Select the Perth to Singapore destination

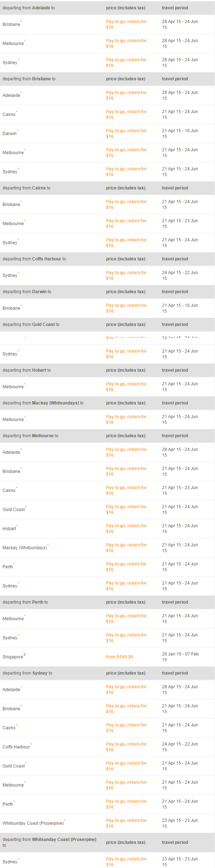pyautogui.click(x=13, y=657)
